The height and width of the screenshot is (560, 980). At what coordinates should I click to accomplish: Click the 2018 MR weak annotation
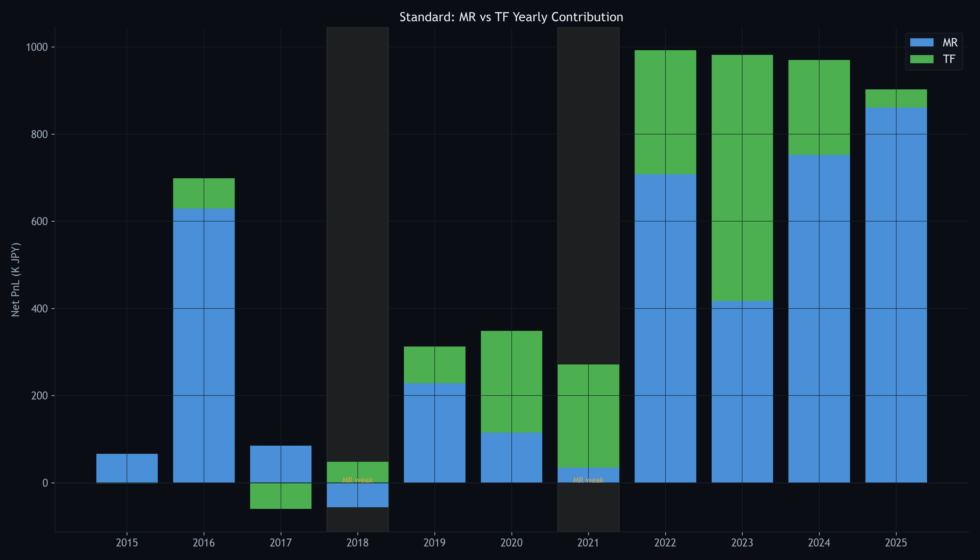tap(357, 480)
